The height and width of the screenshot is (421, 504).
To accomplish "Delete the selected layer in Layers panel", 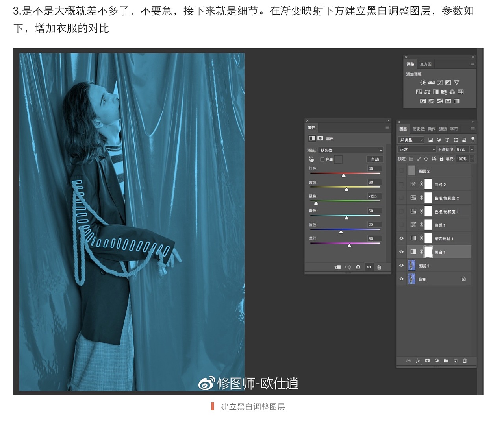I will point(465,361).
